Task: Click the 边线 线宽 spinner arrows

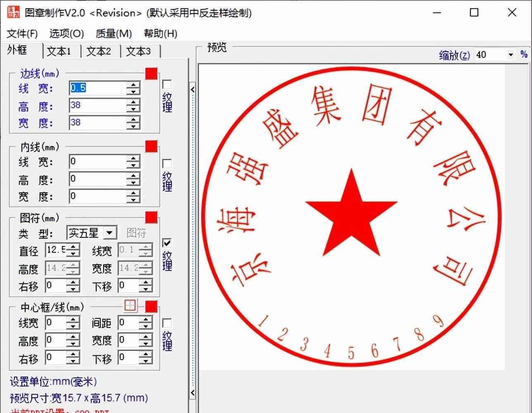Action: coord(133,88)
